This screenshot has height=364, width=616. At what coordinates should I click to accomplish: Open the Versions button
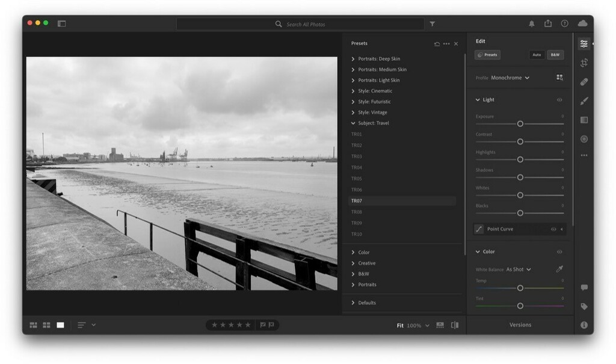(x=520, y=325)
